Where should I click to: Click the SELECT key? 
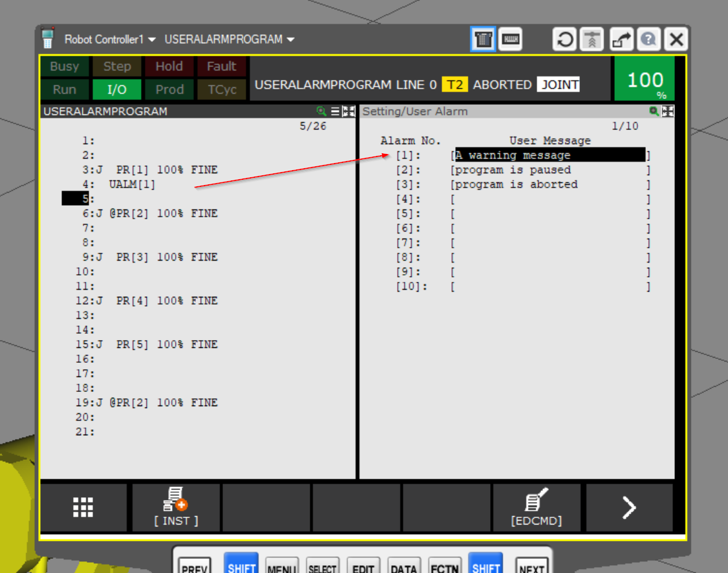pos(322,565)
